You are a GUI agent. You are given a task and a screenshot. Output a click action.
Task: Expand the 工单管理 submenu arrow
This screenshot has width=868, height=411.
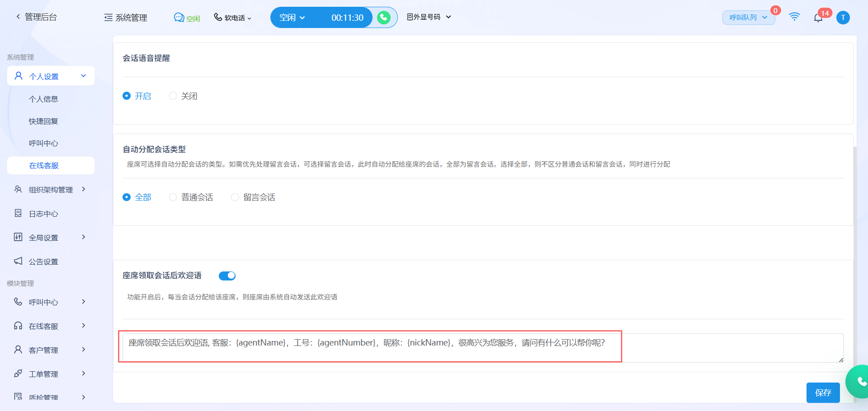(84, 374)
